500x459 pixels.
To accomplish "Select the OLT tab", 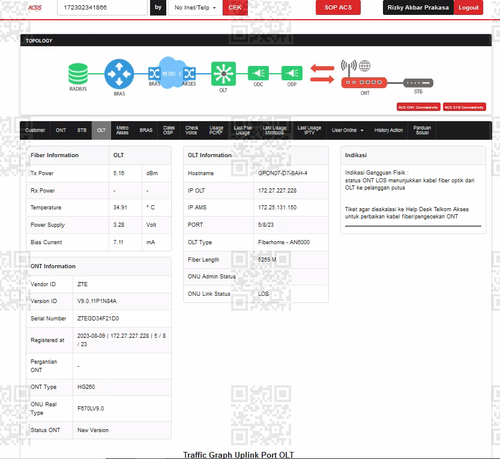I will click(x=101, y=130).
